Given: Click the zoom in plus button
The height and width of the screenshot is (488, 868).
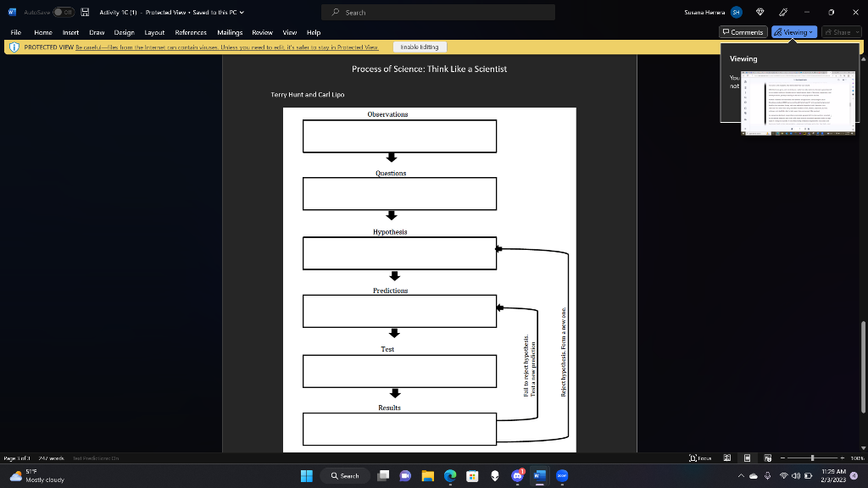Looking at the screenshot, I should coord(842,458).
